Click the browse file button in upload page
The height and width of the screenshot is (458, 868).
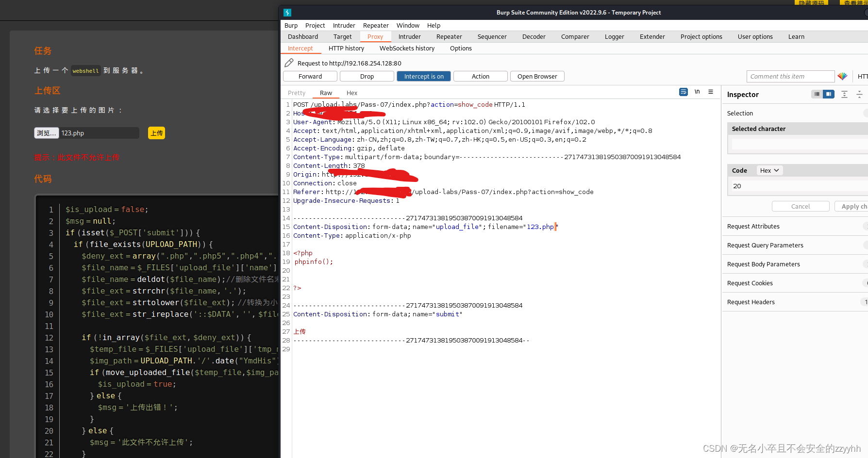pos(46,133)
